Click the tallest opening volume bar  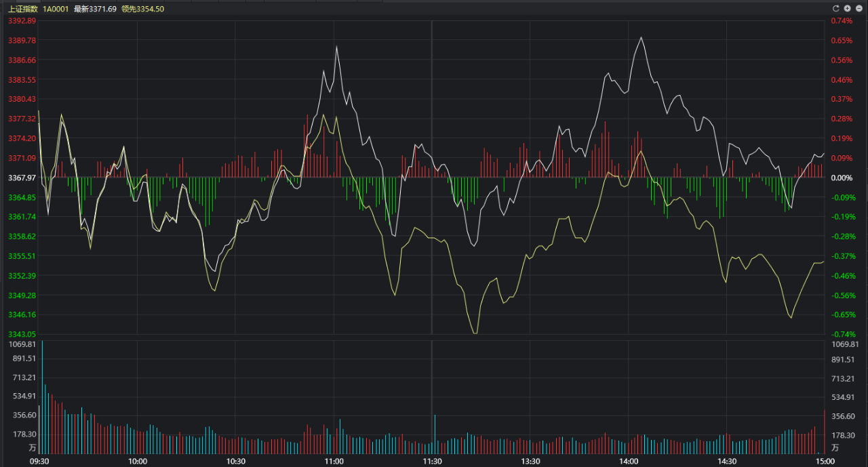tap(42, 400)
